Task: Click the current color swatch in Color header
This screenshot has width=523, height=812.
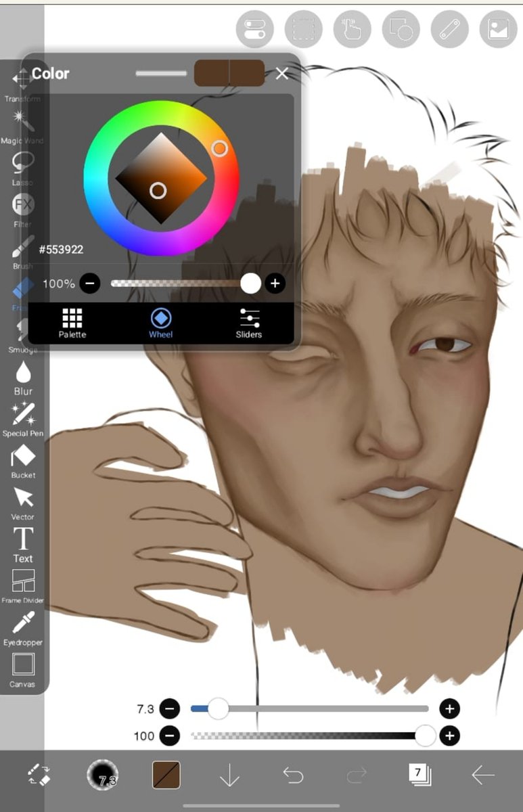Action: (x=212, y=73)
